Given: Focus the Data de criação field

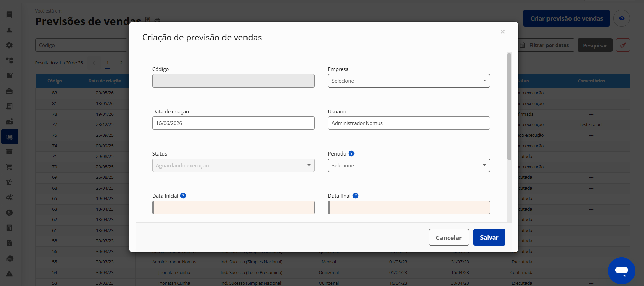Looking at the screenshot, I should [233, 123].
